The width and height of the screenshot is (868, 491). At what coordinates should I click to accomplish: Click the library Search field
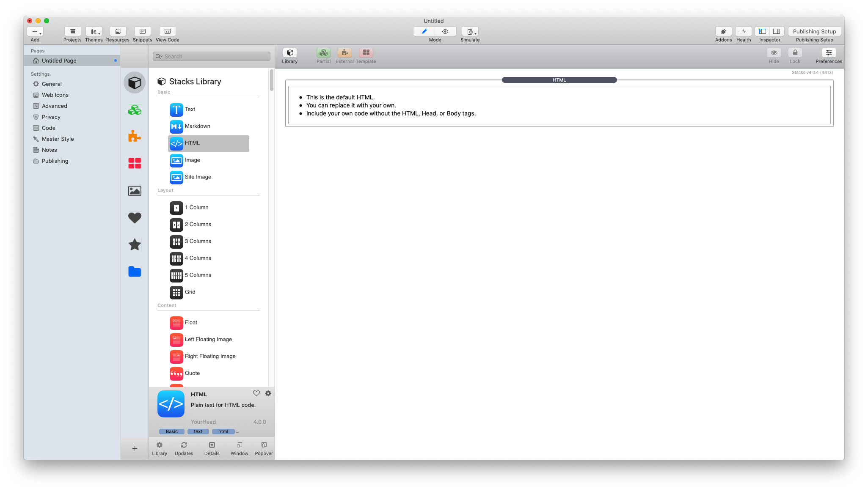tap(212, 56)
